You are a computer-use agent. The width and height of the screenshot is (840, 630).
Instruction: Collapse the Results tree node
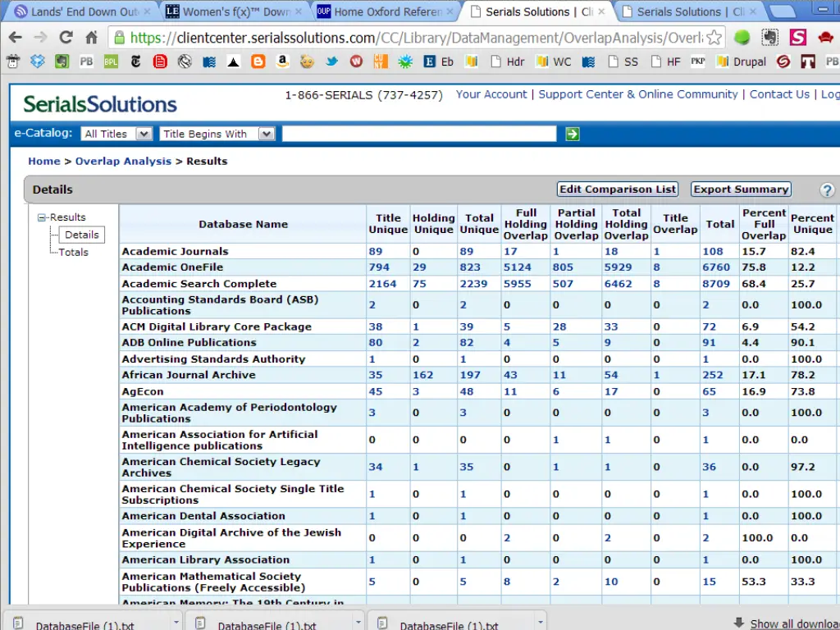(41, 217)
